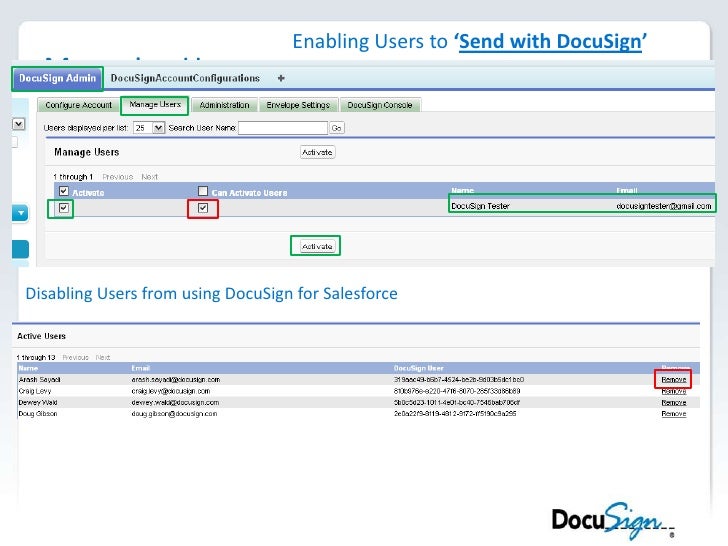Select the Doug Gibson name cell
Screen dimensions: 728x546
[x=38, y=414]
